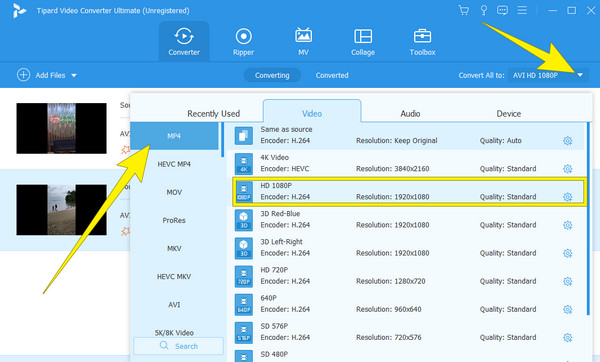Select AVI in the format list
The image size is (600, 362).
174,305
